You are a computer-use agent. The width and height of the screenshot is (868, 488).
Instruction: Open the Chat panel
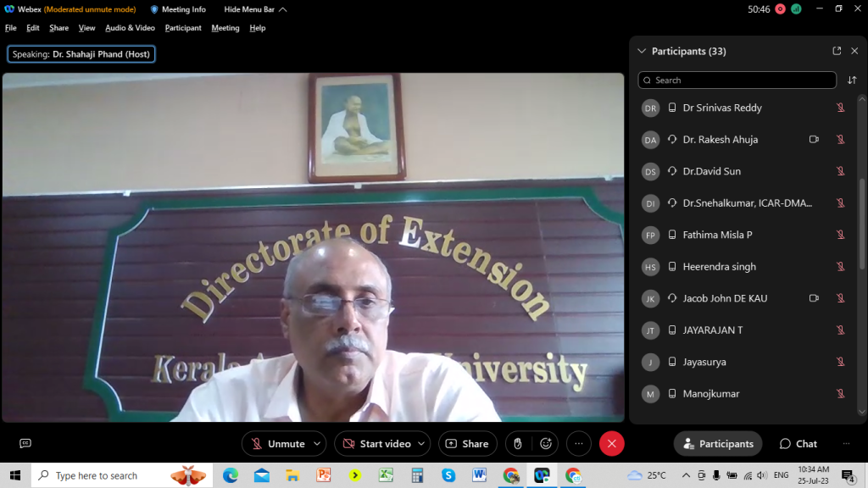[x=798, y=444]
